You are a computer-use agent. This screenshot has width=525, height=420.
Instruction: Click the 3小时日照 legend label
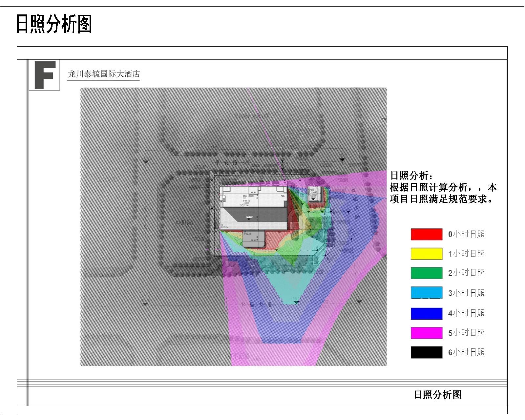tap(466, 293)
